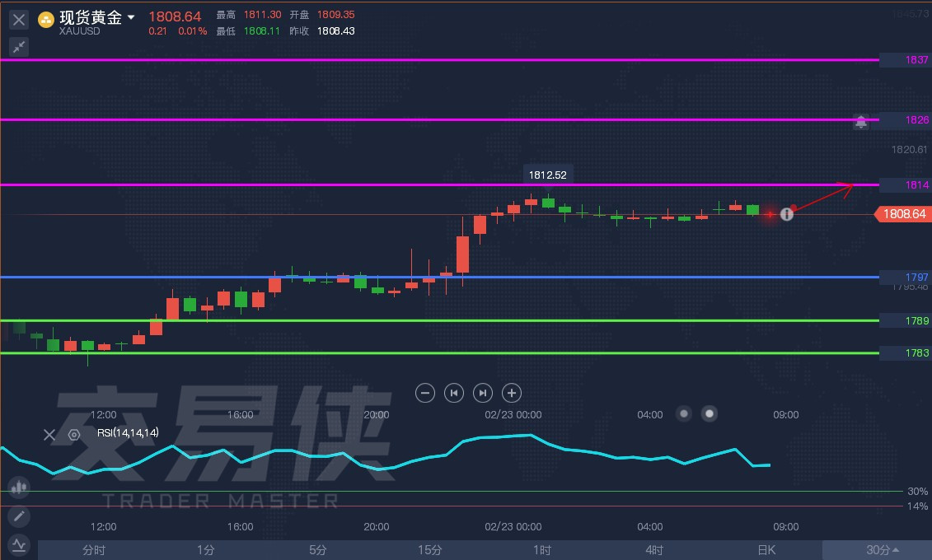The width and height of the screenshot is (932, 560).
Task: Click the RSI 14% level label
Action: pos(917,506)
